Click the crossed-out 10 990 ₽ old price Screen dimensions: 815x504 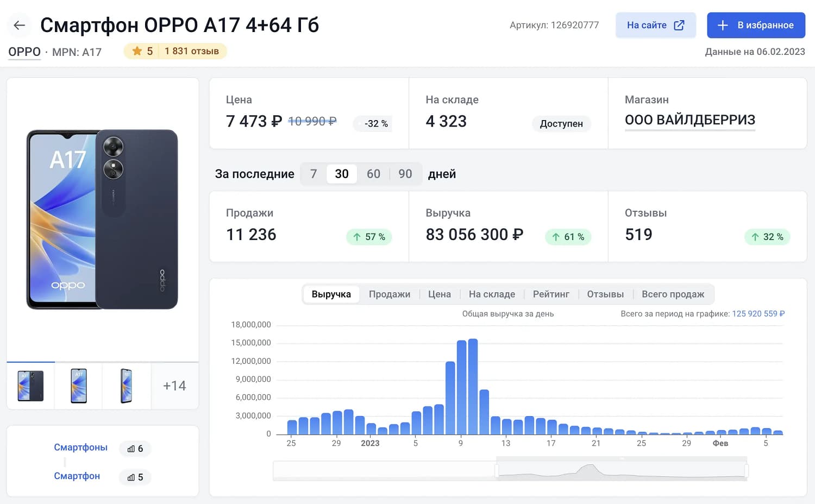coord(312,121)
